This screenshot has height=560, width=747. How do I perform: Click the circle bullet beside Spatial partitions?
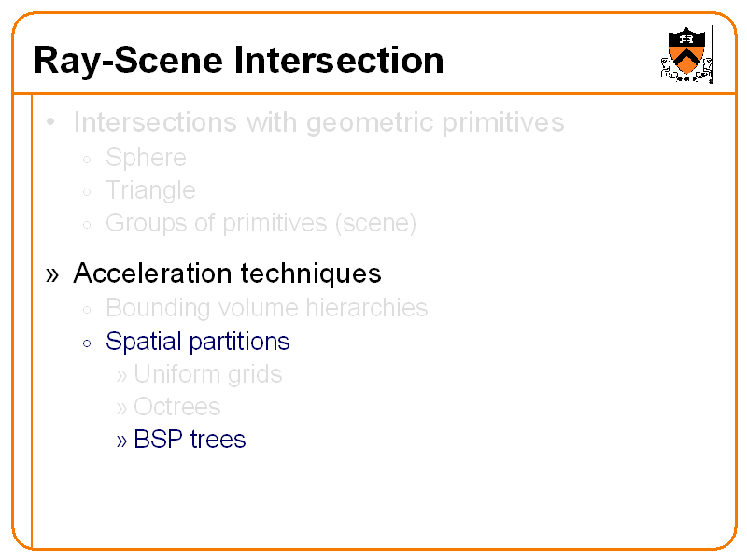pyautogui.click(x=86, y=343)
